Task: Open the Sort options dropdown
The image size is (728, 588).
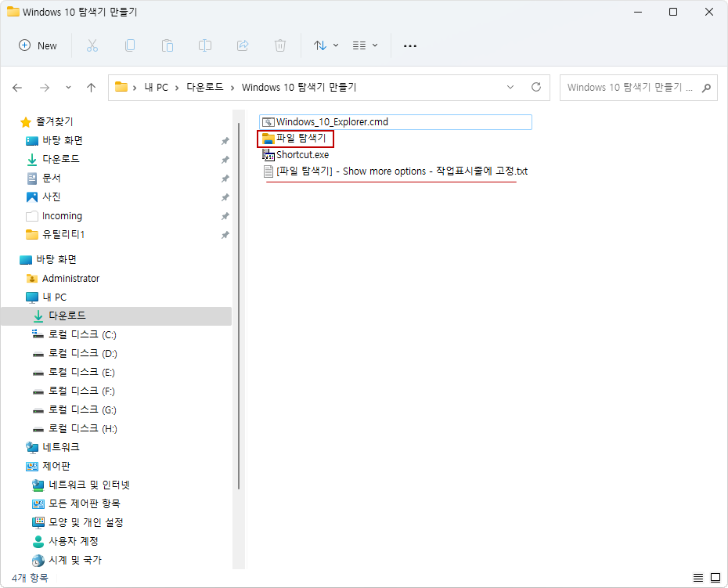Action: pyautogui.click(x=326, y=45)
